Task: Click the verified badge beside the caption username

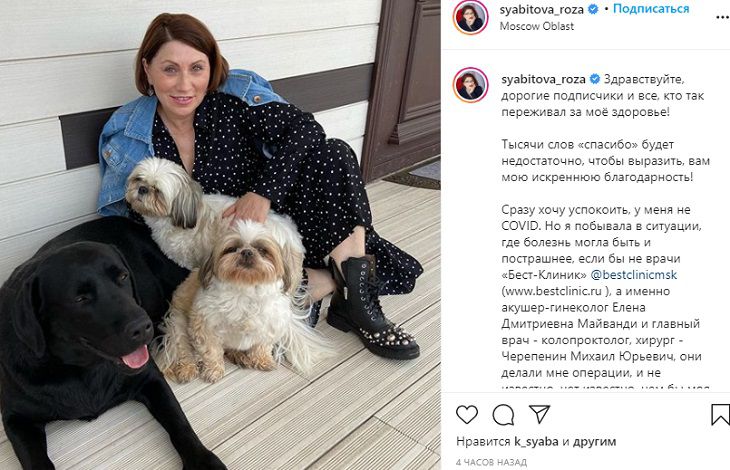Action: (x=595, y=79)
